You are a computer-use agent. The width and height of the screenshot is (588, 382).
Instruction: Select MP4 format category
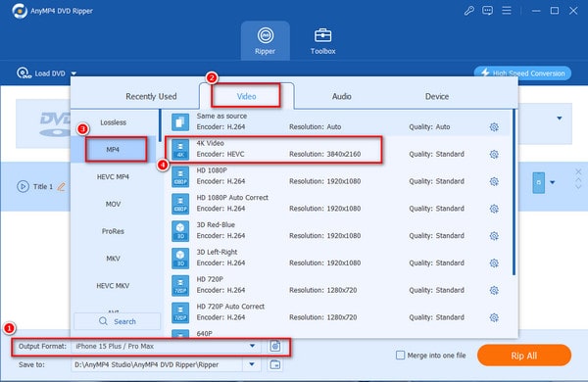tap(114, 150)
